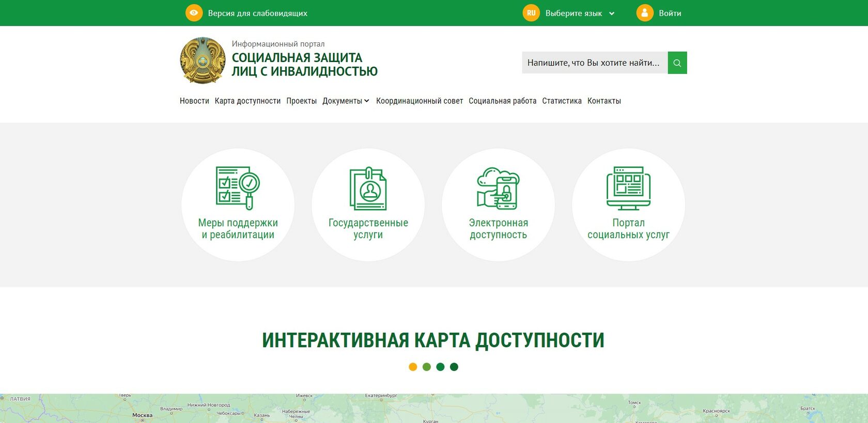Click the Войти login link
Screen dimensions: 868x423
[670, 13]
